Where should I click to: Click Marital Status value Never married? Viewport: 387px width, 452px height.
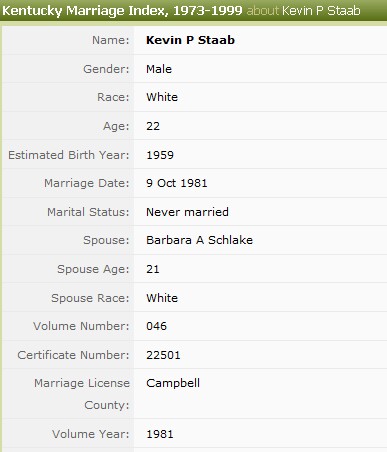(187, 212)
